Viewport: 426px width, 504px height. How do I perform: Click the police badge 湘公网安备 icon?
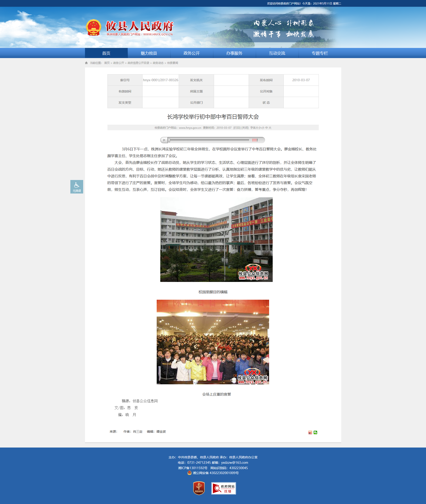click(x=189, y=473)
